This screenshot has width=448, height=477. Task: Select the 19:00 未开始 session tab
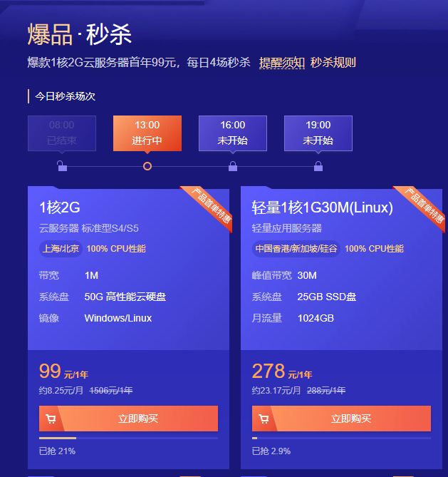click(318, 133)
